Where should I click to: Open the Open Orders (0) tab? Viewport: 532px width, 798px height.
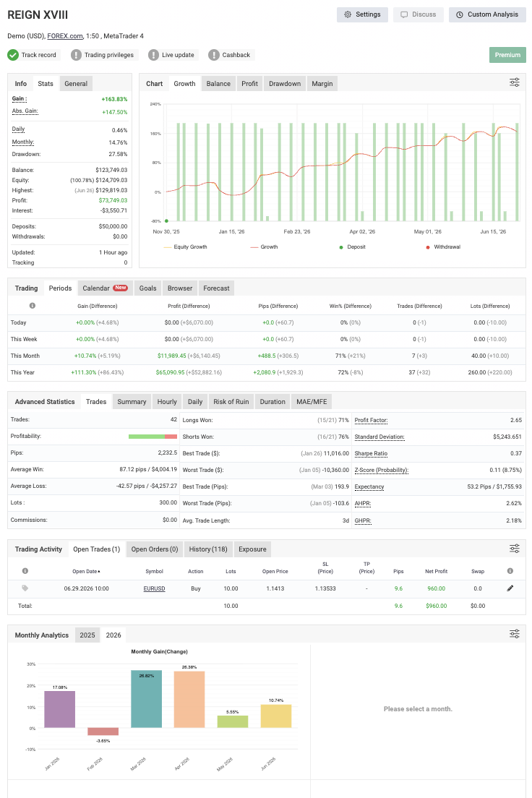155,549
